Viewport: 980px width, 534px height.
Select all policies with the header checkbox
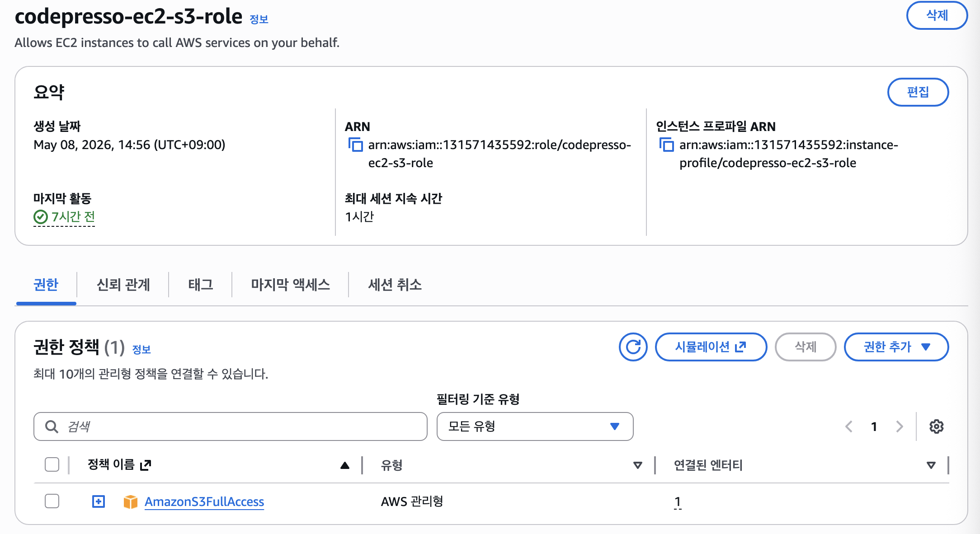[52, 464]
